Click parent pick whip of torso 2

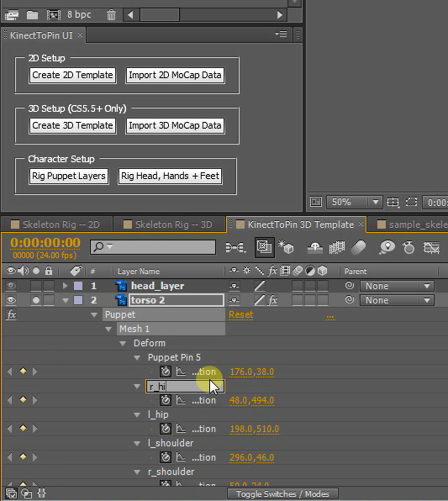[x=350, y=300]
